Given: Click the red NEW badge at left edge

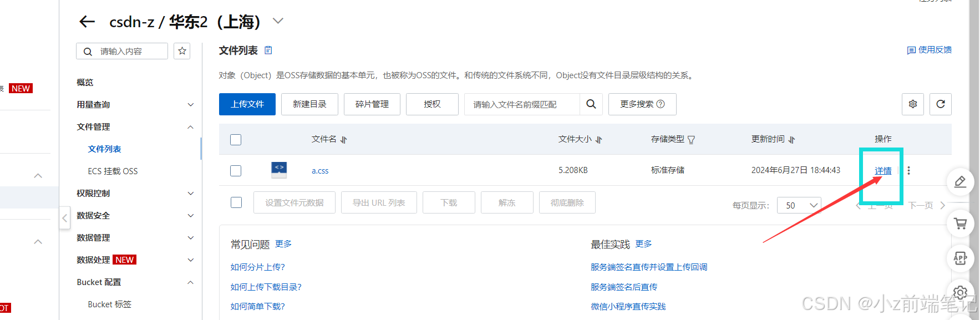Looking at the screenshot, I should coord(21,88).
